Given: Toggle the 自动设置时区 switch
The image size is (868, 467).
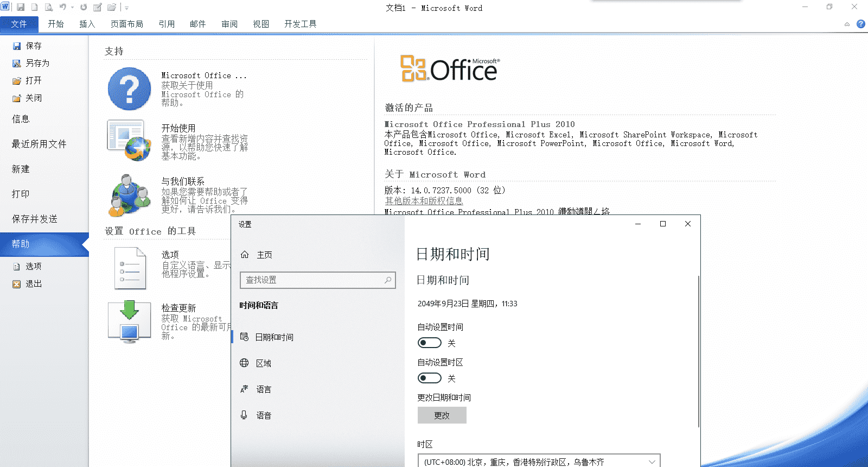Looking at the screenshot, I should coord(430,378).
